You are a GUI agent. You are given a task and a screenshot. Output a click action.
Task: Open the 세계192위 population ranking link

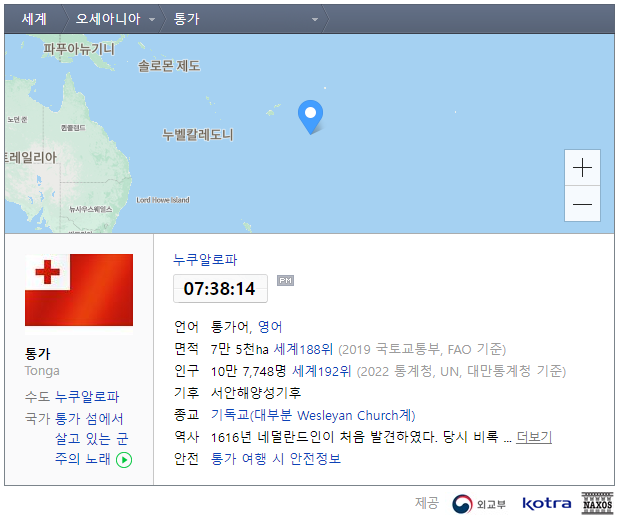[321, 371]
